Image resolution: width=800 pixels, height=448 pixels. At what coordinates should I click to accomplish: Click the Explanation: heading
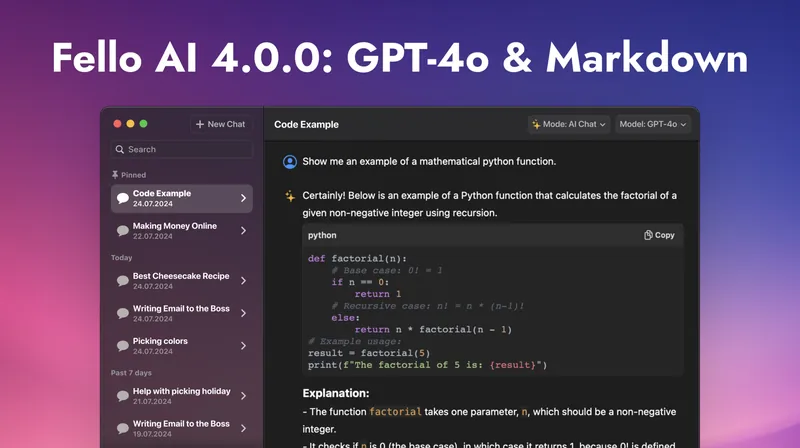336,393
